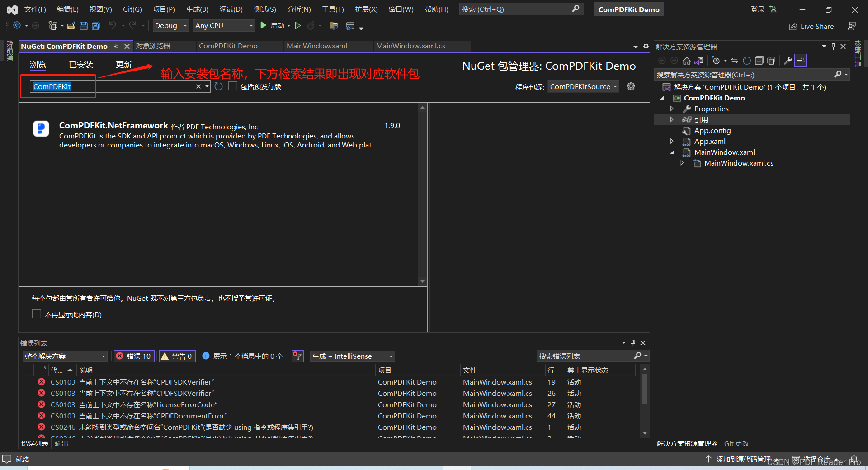Click the send-feedback person icon in the title bar
This screenshot has height=470, width=868.
[852, 26]
